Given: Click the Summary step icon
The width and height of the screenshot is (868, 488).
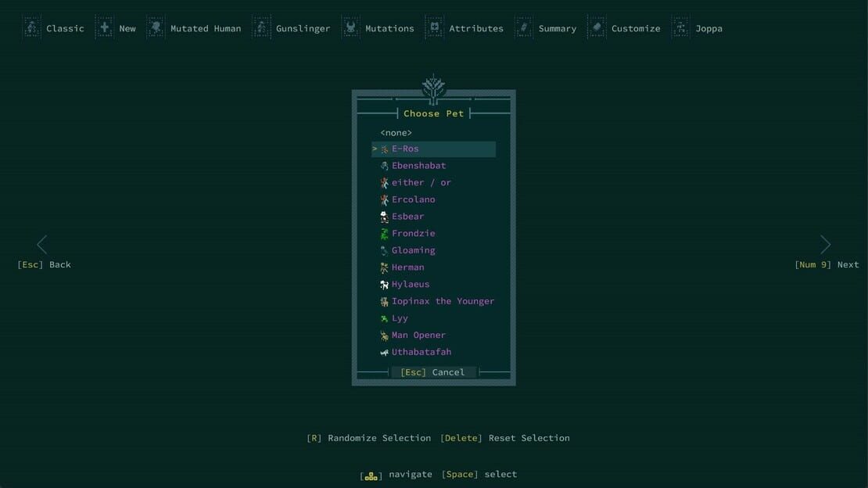Looking at the screenshot, I should click(x=524, y=27).
